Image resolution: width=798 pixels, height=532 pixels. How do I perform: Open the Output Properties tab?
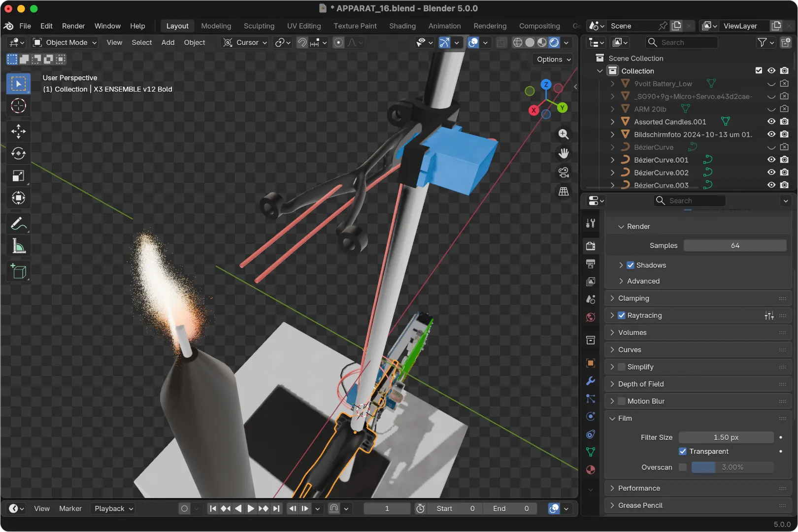point(591,264)
